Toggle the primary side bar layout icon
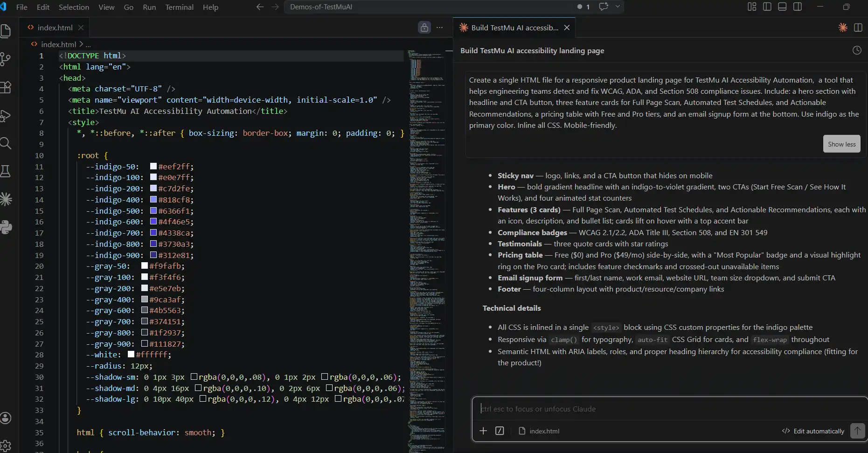This screenshot has height=453, width=868. [767, 7]
